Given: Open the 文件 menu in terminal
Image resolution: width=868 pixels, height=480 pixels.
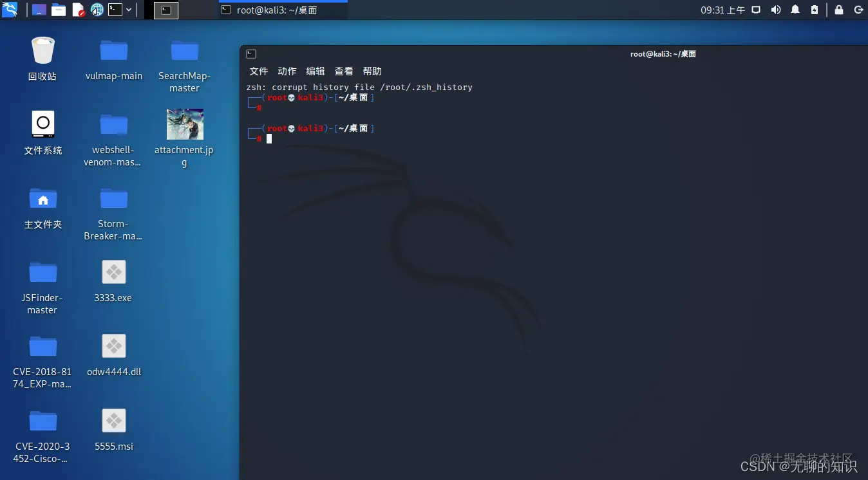Looking at the screenshot, I should tap(259, 71).
